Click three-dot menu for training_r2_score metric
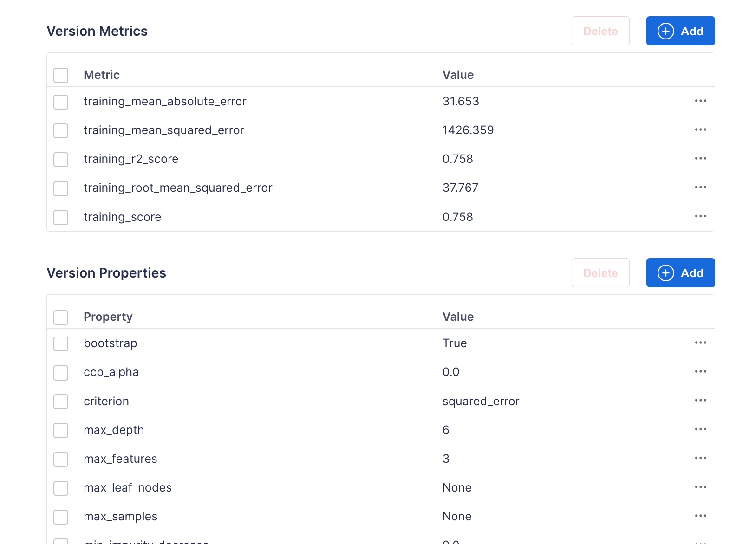 pos(700,159)
